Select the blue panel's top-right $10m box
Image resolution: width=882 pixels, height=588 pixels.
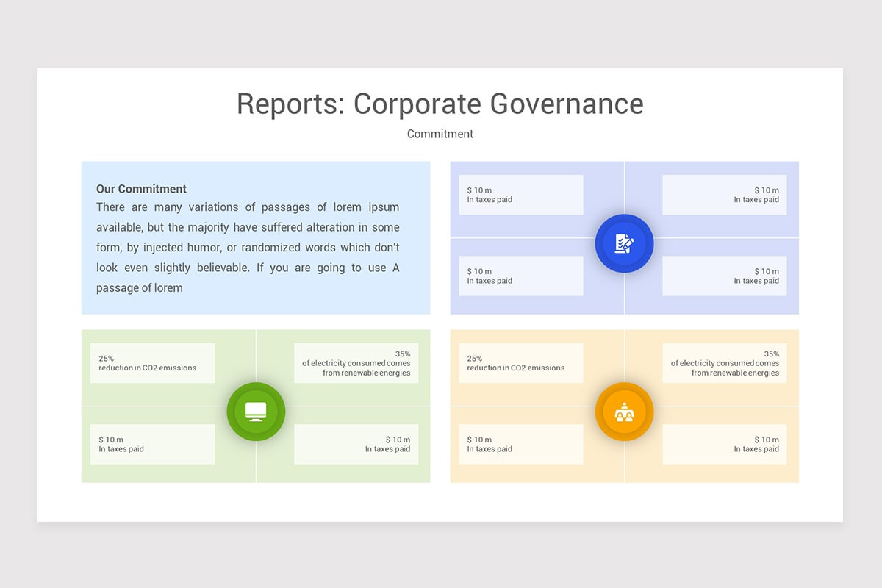725,194
